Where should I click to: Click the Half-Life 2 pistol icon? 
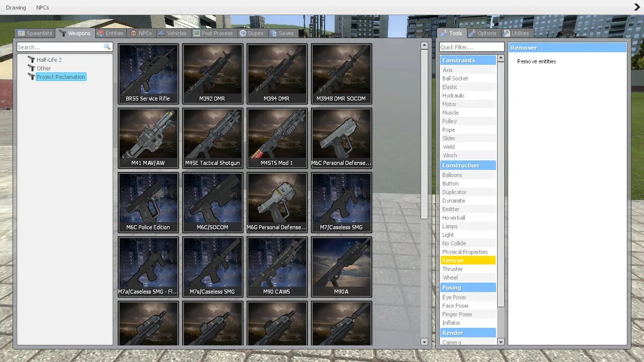[31, 59]
